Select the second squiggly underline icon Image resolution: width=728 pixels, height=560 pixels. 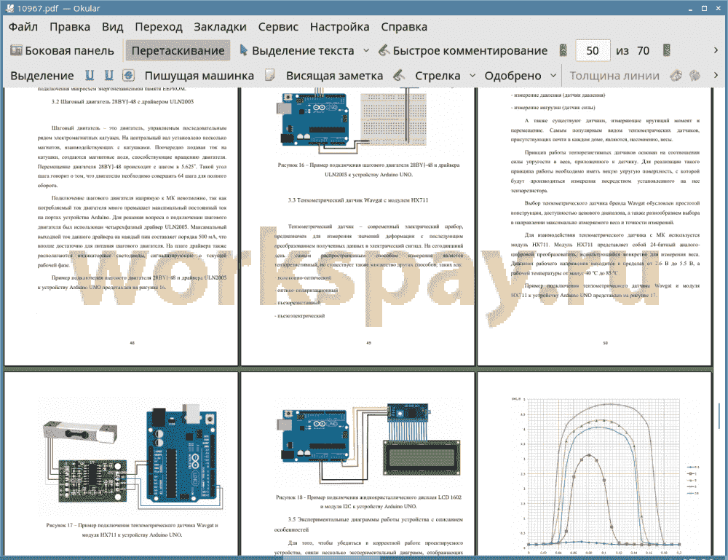[x=108, y=75]
